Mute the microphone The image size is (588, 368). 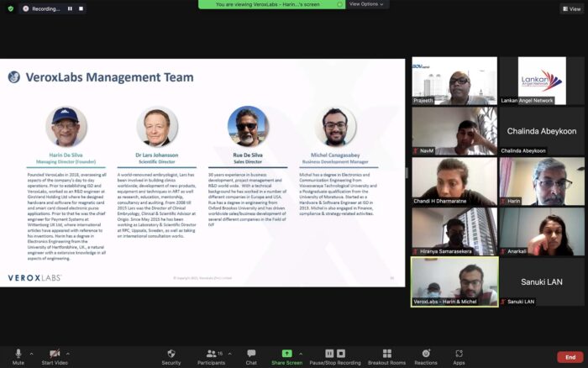tap(18, 354)
